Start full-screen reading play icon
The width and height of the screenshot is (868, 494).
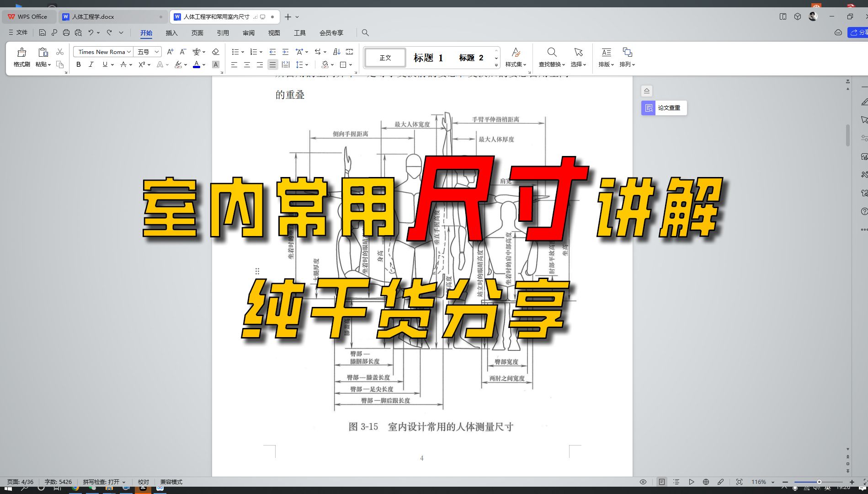692,482
